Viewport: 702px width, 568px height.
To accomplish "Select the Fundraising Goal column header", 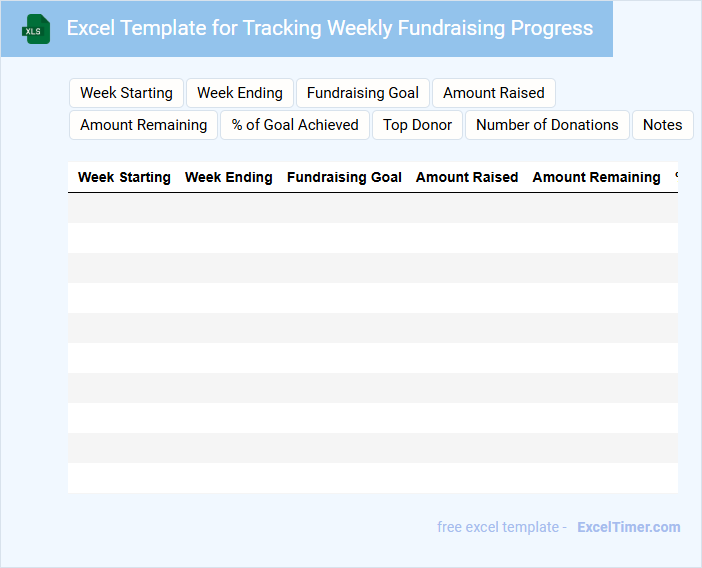I will coord(344,177).
